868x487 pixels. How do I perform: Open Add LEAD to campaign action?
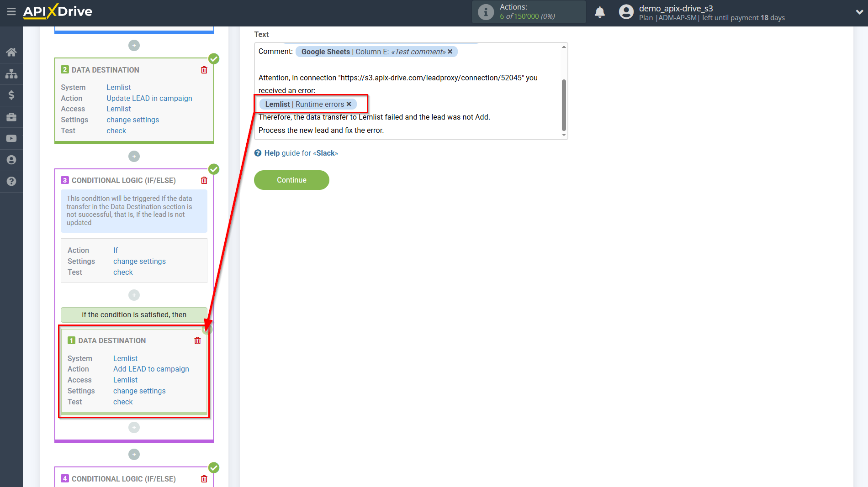point(151,369)
